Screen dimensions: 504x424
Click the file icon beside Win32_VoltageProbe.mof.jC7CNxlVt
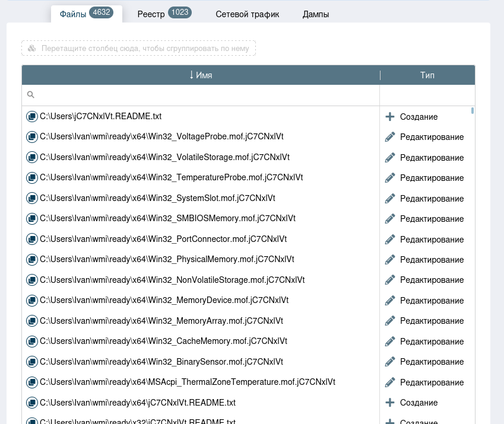tap(32, 137)
